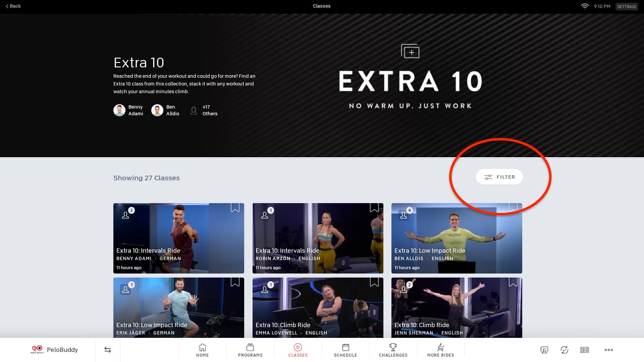
Task: Open Benny Adami instructor avatar
Action: [x=119, y=110]
